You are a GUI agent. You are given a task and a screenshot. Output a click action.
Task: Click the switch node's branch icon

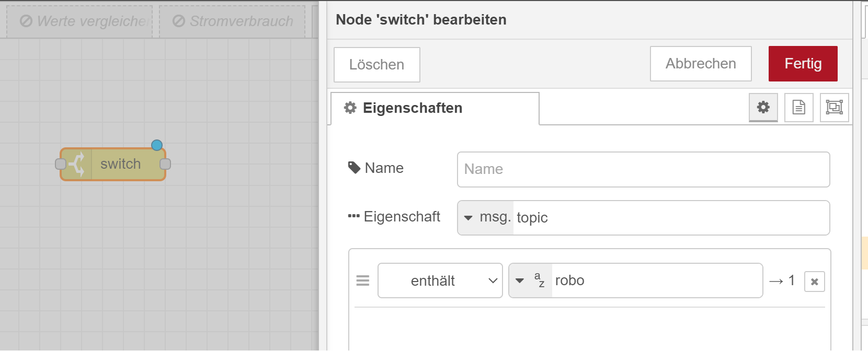77,164
